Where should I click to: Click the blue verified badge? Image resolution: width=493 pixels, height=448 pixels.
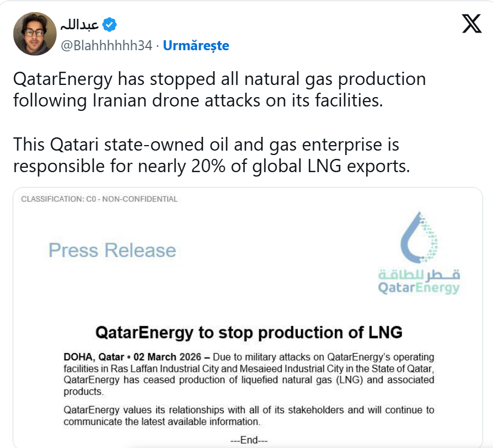[109, 25]
